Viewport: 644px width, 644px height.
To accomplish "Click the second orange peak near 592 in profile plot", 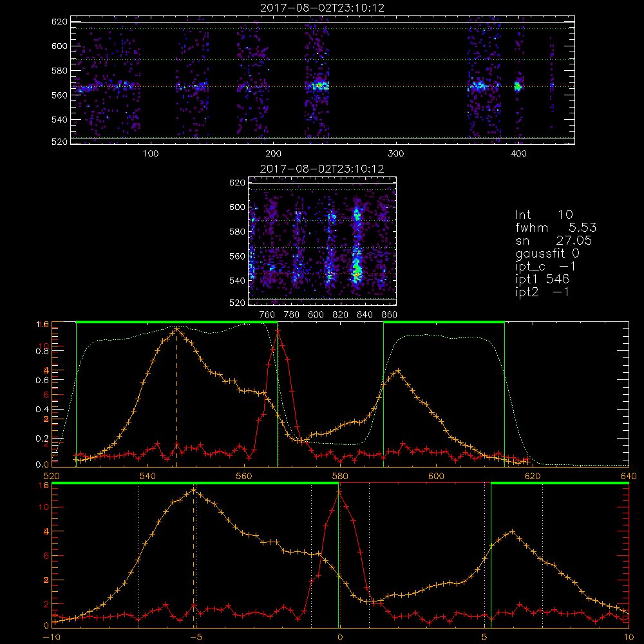I will point(397,371).
